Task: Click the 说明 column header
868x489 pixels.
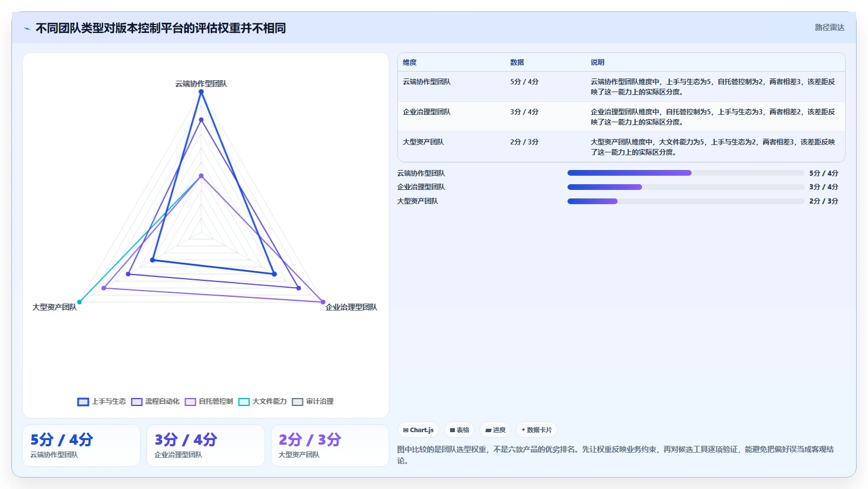Action: click(x=598, y=63)
